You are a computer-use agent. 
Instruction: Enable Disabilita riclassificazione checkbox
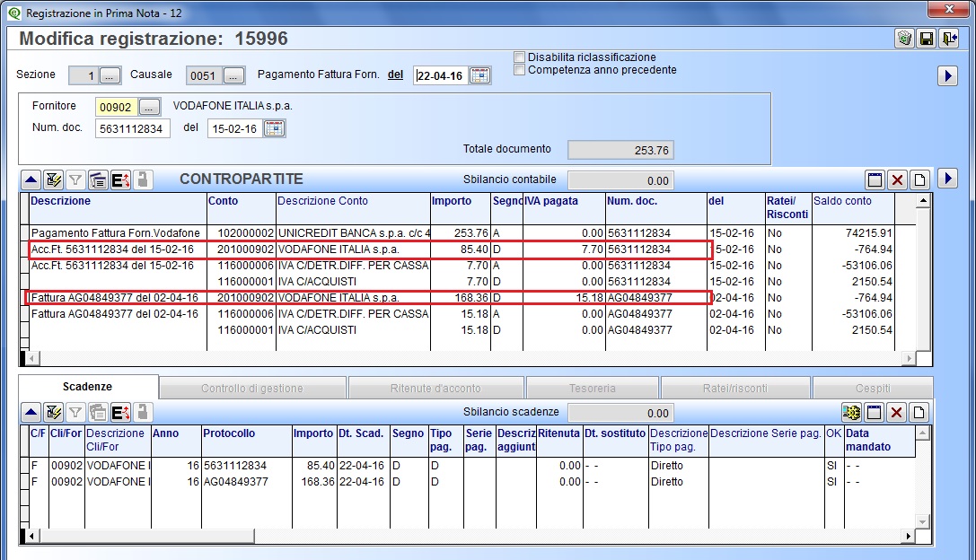pyautogui.click(x=520, y=57)
